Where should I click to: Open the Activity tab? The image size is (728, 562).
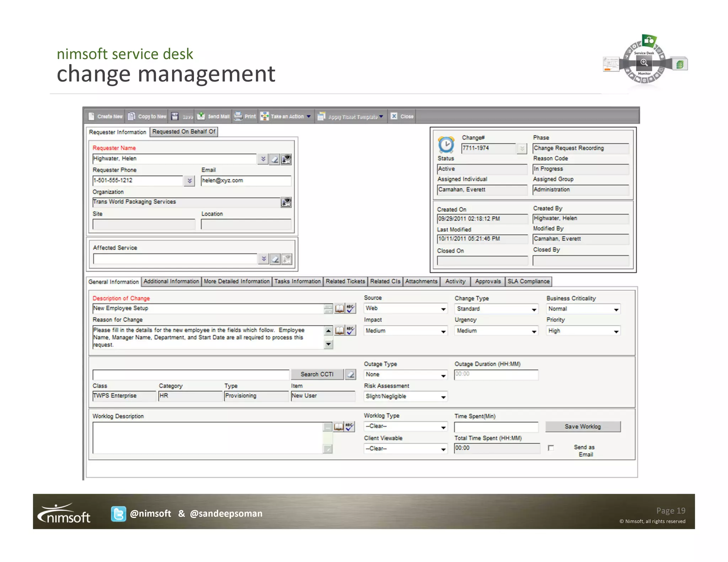click(455, 281)
